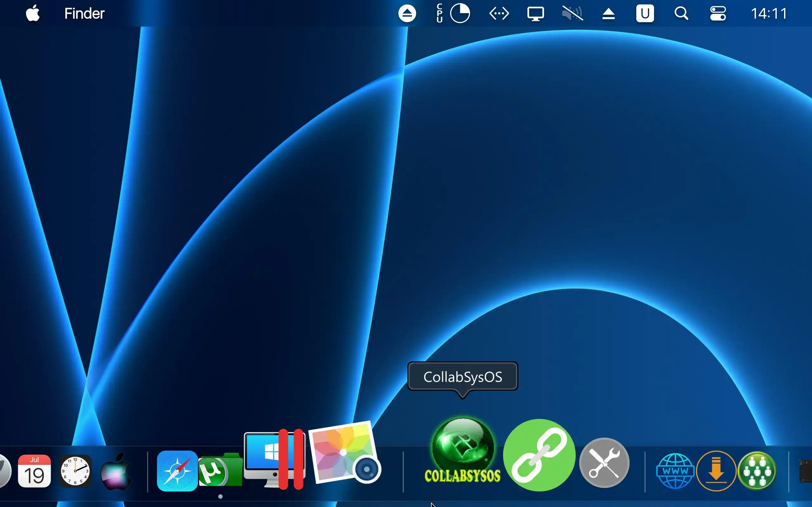Toggle the muted sound menu bar icon
Screen dimensions: 812x507
(572, 14)
